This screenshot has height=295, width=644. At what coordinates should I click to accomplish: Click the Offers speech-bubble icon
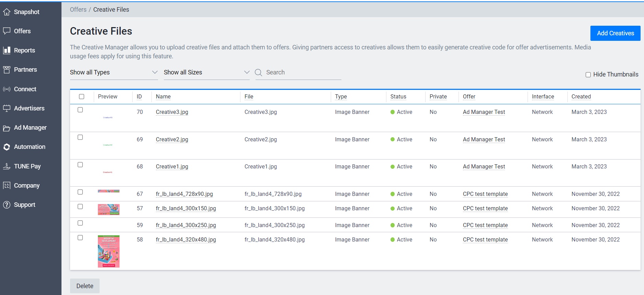point(7,31)
